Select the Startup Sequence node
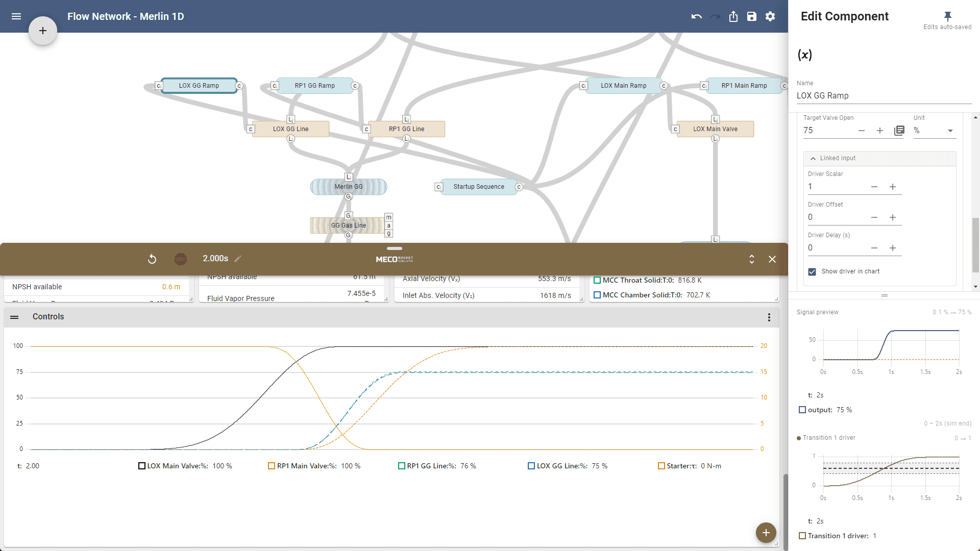The image size is (980, 551). [x=479, y=187]
